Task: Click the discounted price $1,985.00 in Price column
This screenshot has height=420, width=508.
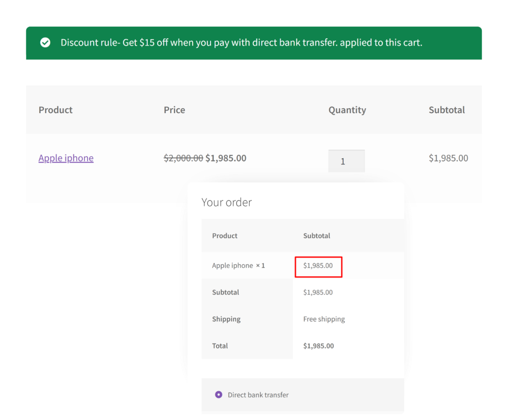Action: [x=226, y=158]
